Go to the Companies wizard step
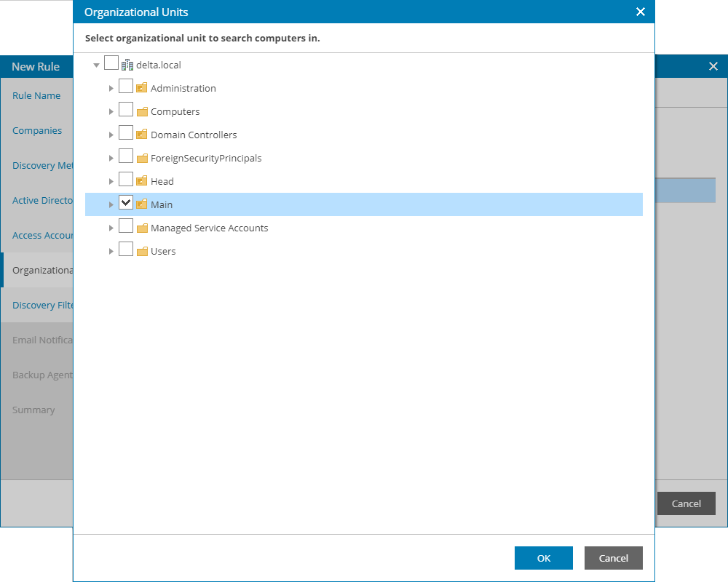The image size is (728, 582). (x=37, y=130)
